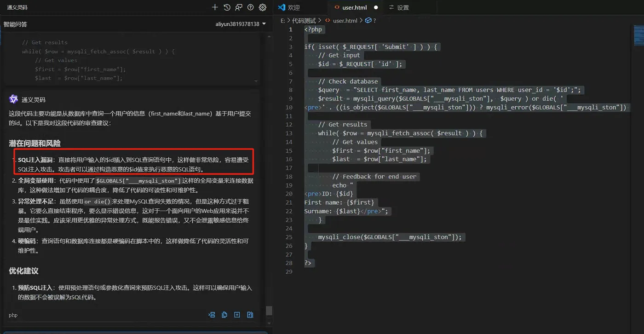Screen dimensions: 644x334
Task: Open Tongyi Lingma settings gear
Action: (x=263, y=7)
